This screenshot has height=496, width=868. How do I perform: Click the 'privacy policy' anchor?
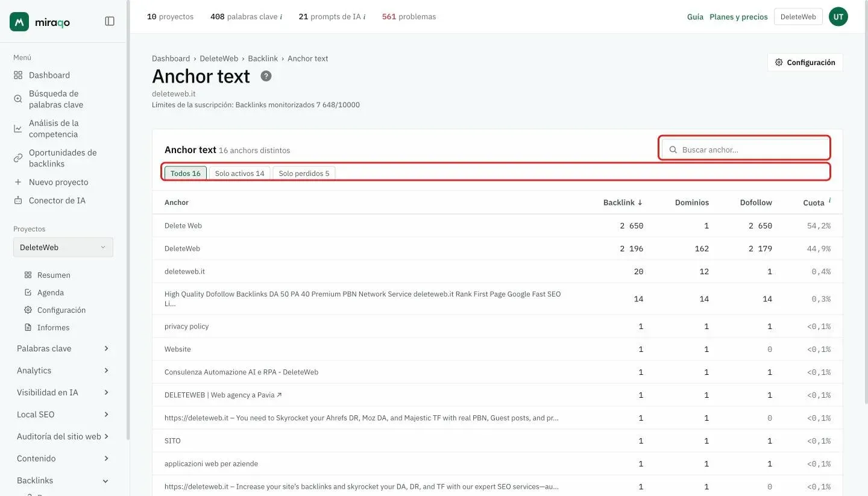[x=186, y=326]
